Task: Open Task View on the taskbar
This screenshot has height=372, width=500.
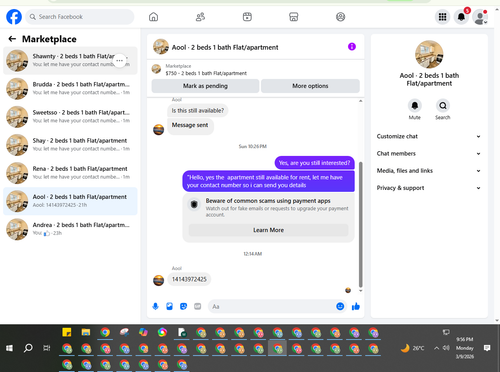Action: pos(47,348)
